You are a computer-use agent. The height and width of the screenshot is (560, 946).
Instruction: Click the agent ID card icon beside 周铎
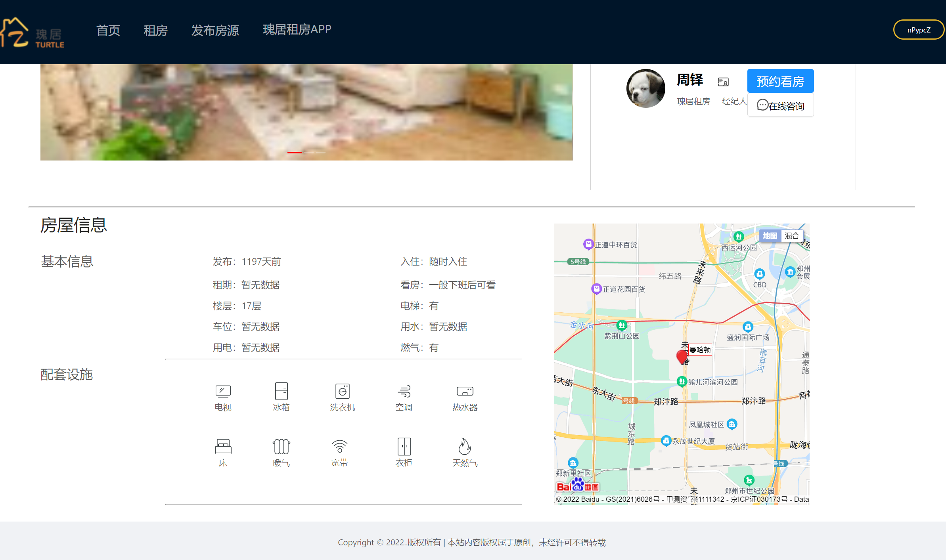723,82
